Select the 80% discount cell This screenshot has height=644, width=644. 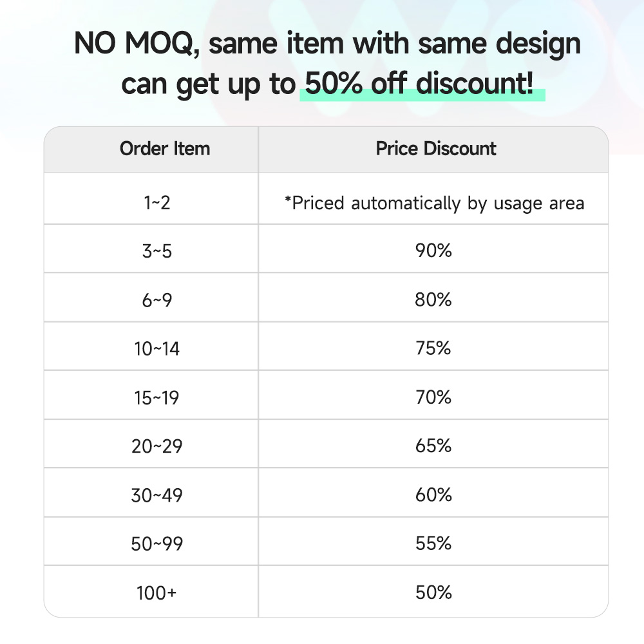coord(433,300)
